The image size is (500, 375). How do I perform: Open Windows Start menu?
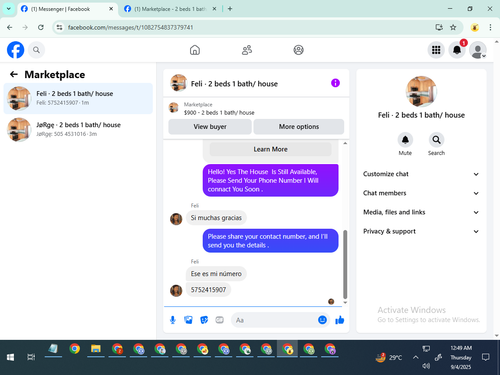point(10,357)
